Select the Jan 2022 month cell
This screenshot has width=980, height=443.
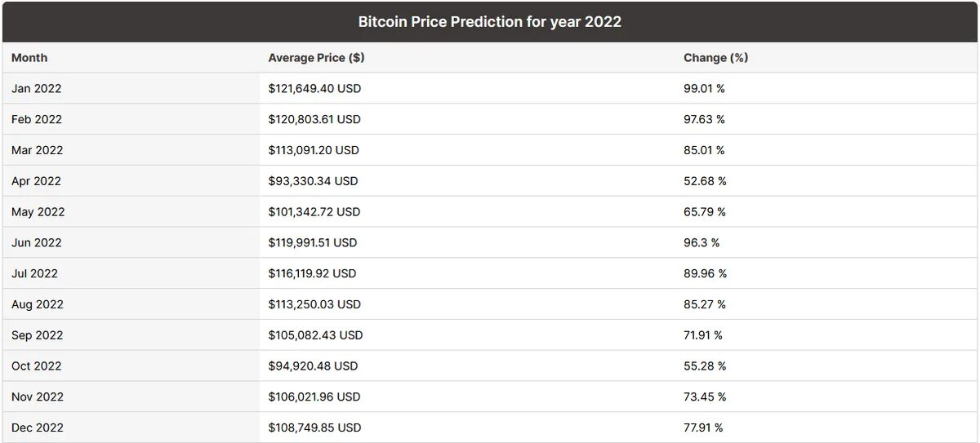pyautogui.click(x=37, y=88)
